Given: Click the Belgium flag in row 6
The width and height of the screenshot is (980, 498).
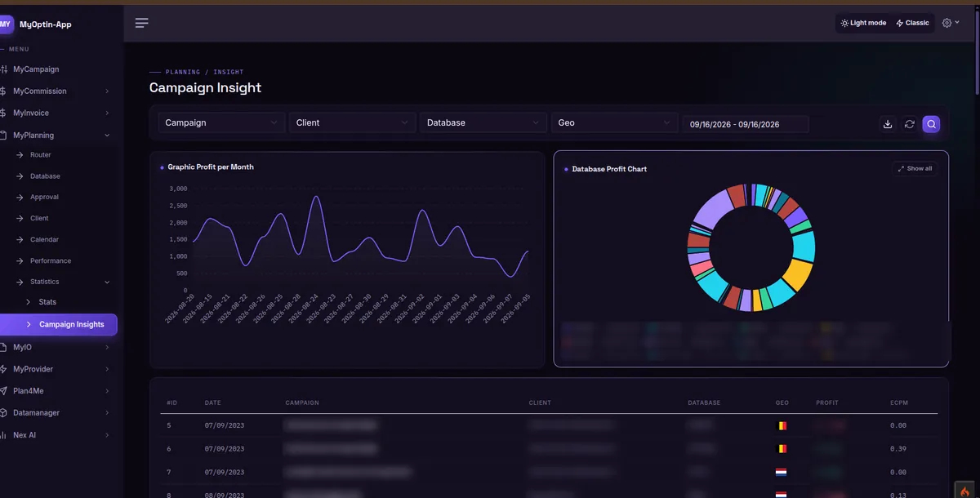Looking at the screenshot, I should (782, 448).
